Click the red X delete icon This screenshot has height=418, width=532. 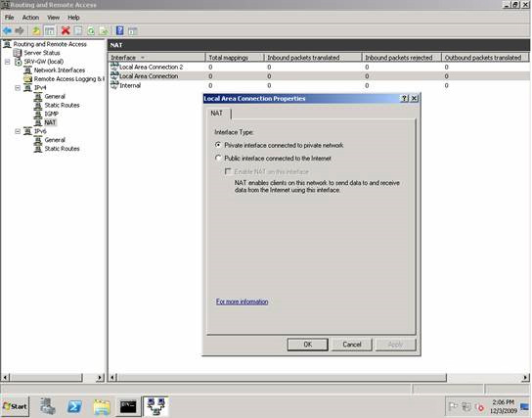click(x=66, y=31)
